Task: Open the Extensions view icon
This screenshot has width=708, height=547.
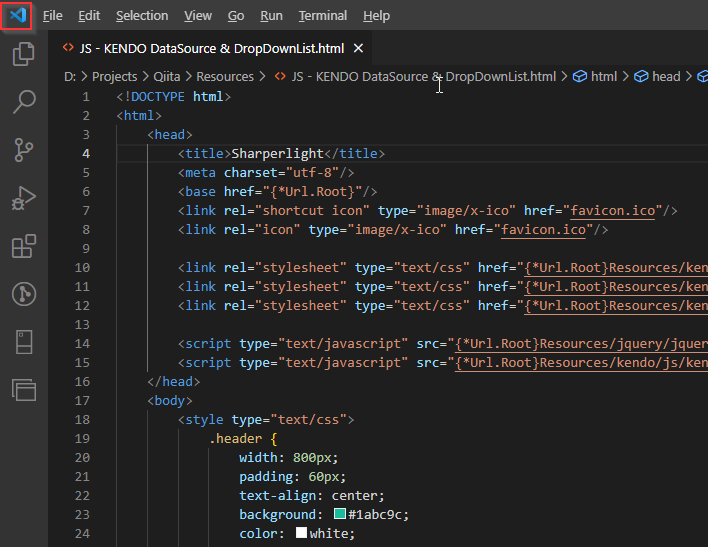Action: coord(23,246)
